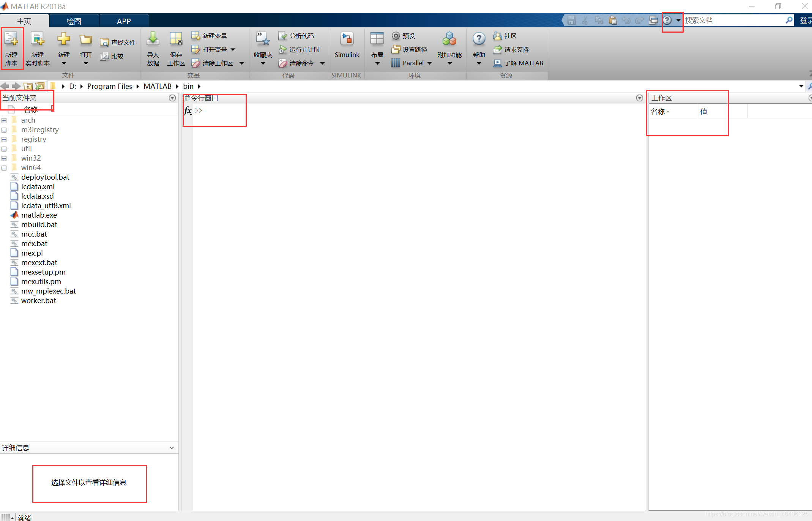
Task: Open the address bar dropdown arrow
Action: coord(801,86)
